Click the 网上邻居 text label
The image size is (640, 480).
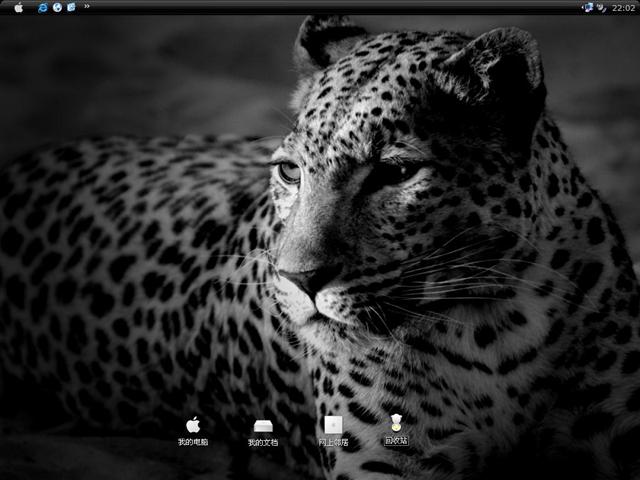(x=333, y=442)
